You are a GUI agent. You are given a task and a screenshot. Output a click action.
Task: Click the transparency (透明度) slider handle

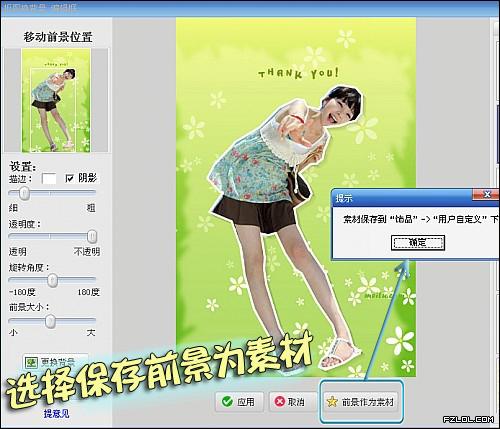92,236
